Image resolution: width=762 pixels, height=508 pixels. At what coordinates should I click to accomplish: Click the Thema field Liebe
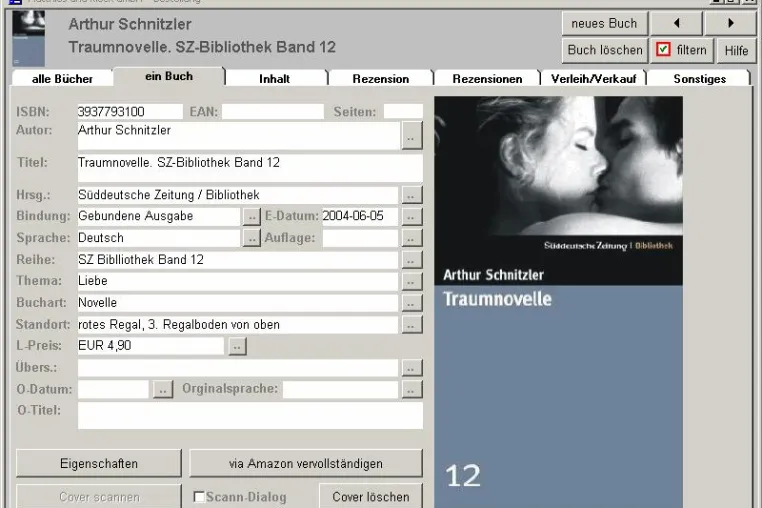tap(238, 281)
